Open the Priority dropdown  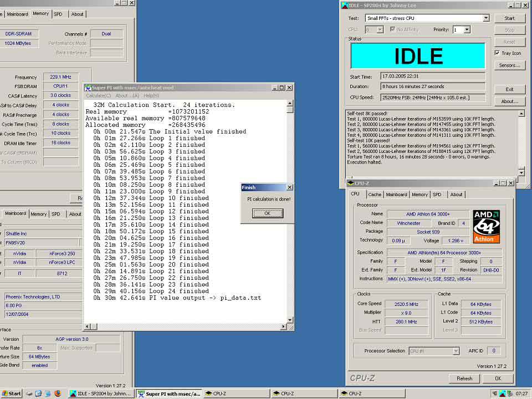[x=467, y=29]
